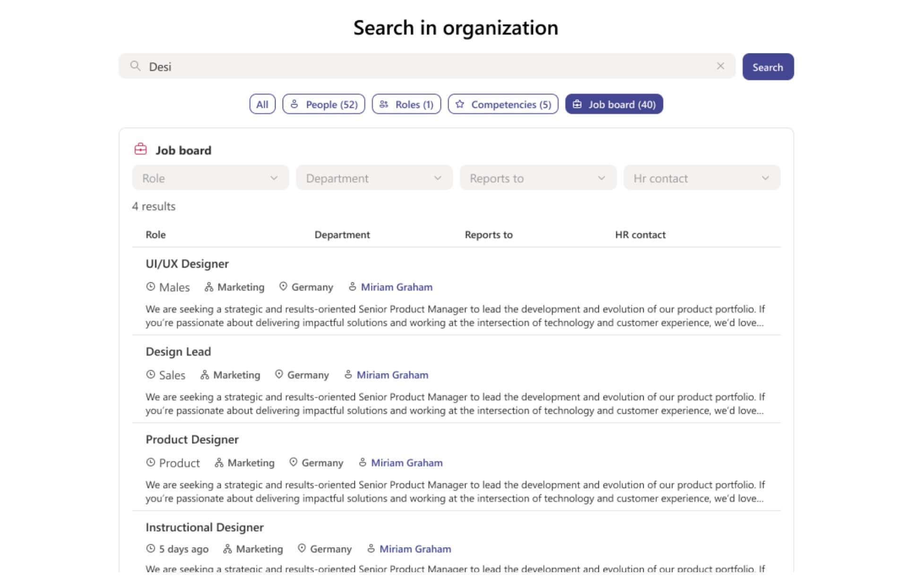The width and height of the screenshot is (924, 576).
Task: Switch to the People (52) tab
Action: click(x=324, y=105)
